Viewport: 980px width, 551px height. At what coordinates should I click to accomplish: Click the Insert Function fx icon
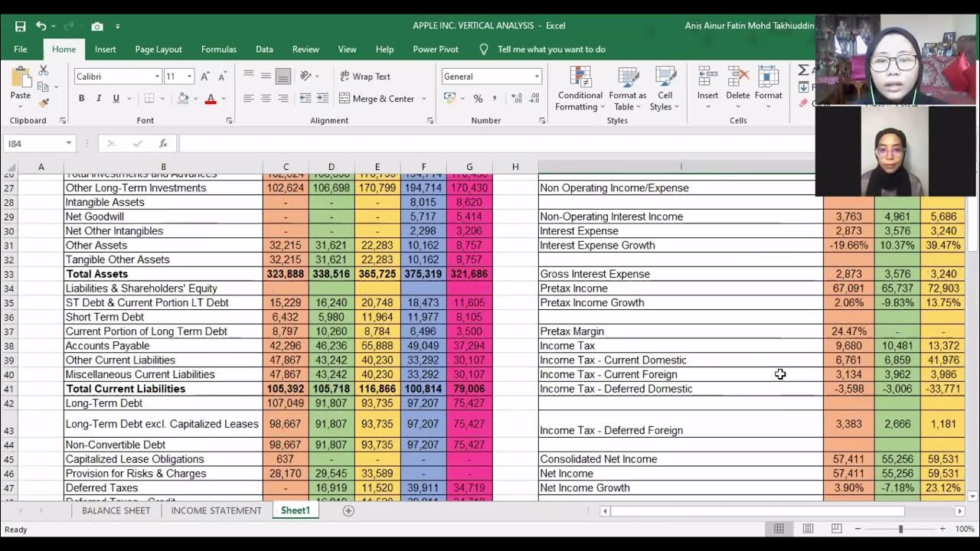coord(163,143)
